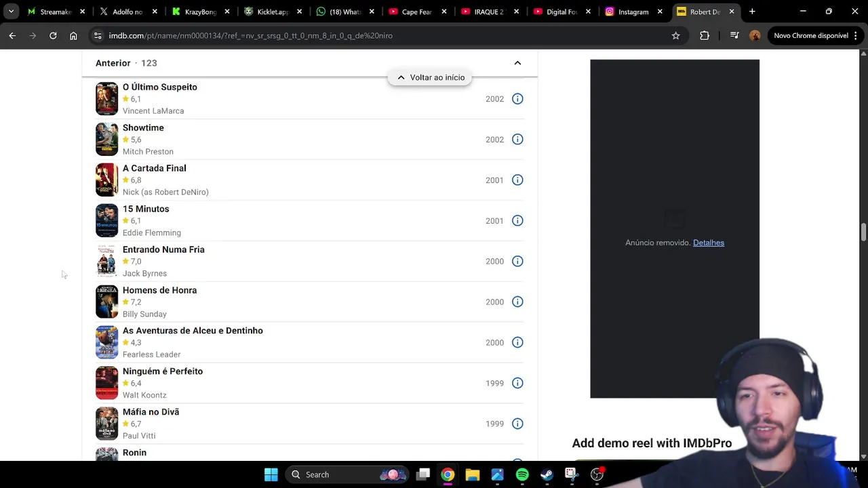
Task: Open info icon for Ninguém é Perfeito
Action: (x=517, y=384)
